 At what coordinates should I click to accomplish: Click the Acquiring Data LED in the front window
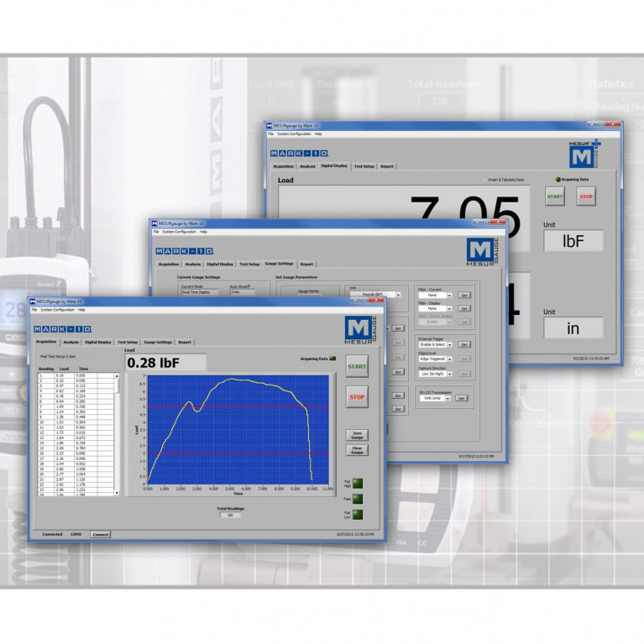(x=332, y=359)
